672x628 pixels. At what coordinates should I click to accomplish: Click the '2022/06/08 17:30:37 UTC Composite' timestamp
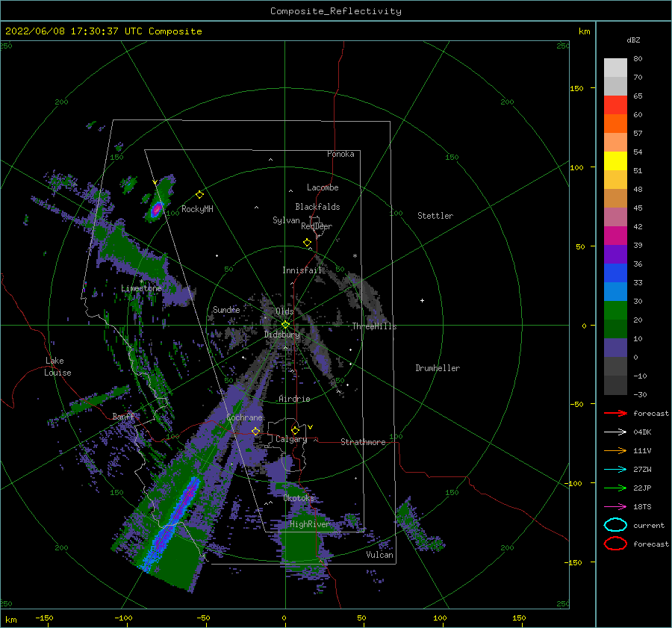pos(103,31)
